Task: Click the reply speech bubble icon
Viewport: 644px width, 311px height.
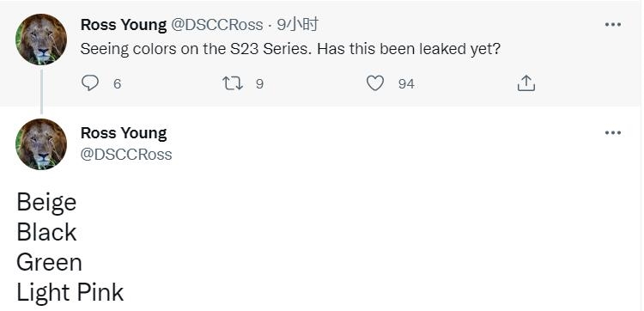Action: tap(90, 83)
